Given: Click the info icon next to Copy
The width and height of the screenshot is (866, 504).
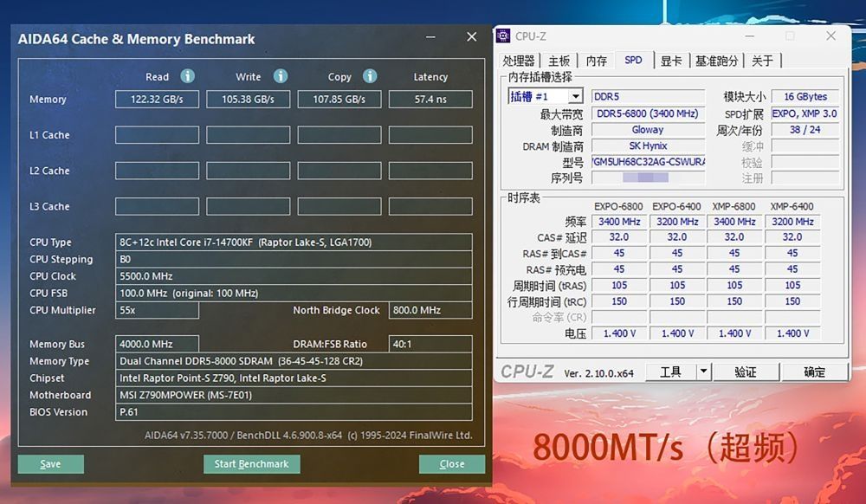Looking at the screenshot, I should click(370, 76).
